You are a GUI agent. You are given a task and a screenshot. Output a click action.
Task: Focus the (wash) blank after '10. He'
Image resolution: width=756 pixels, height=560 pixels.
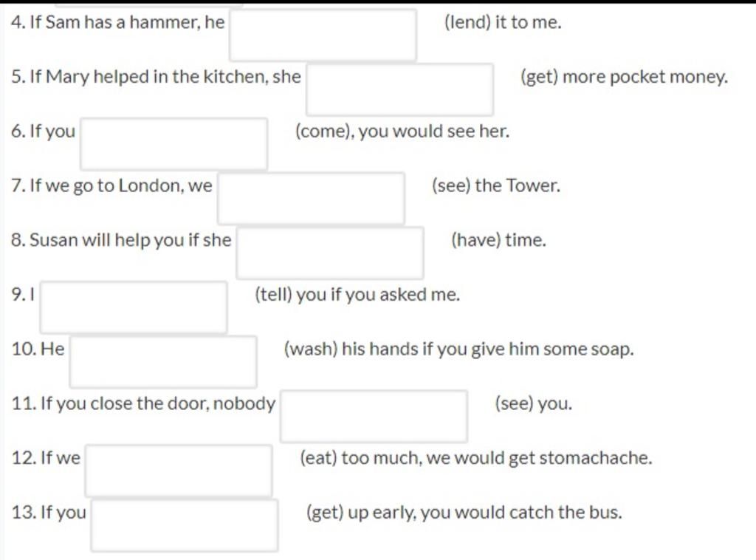pos(163,362)
